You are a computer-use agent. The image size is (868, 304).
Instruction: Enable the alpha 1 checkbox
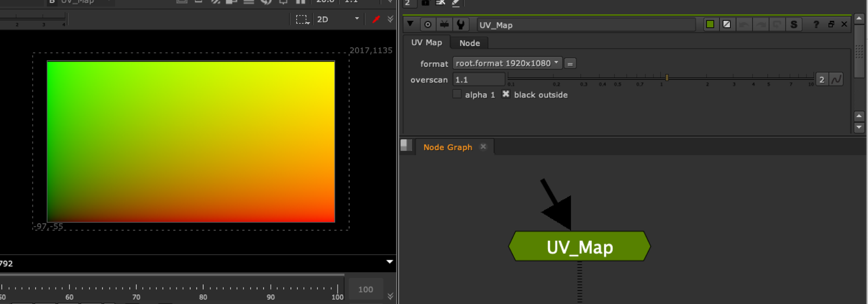coord(457,94)
